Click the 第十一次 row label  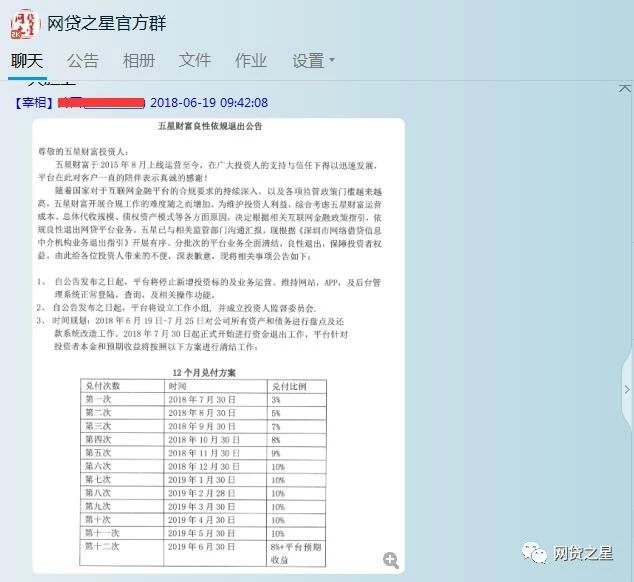(102, 533)
